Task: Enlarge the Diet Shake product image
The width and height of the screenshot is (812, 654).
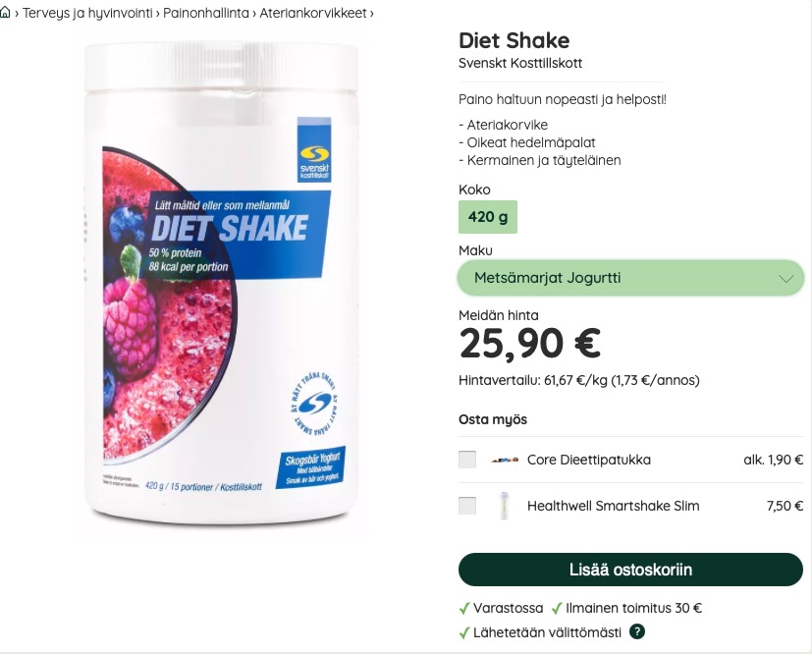Action: click(x=222, y=282)
